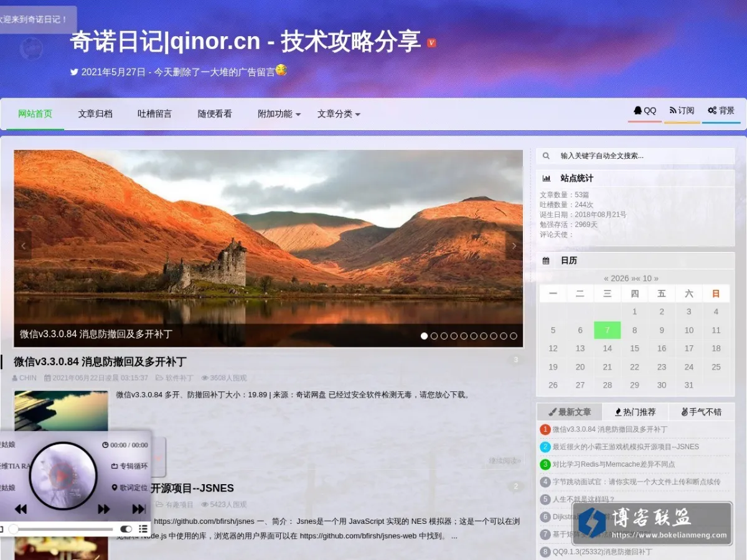This screenshot has height=560, width=747.
Task: Move the music player progress slider handle
Action: point(13,529)
